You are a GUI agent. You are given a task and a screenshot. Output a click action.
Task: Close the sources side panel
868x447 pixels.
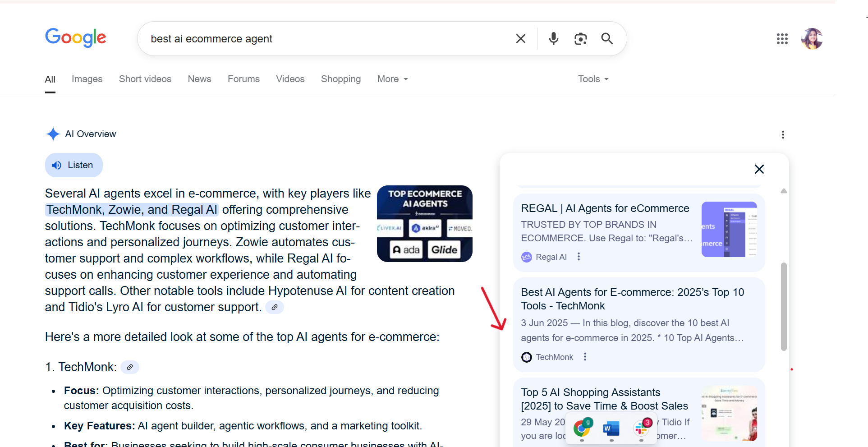click(759, 169)
